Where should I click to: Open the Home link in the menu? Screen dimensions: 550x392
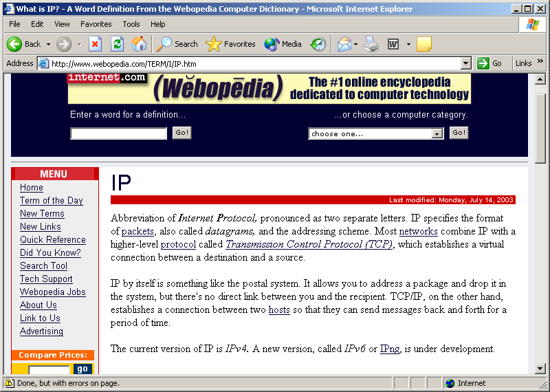(32, 187)
